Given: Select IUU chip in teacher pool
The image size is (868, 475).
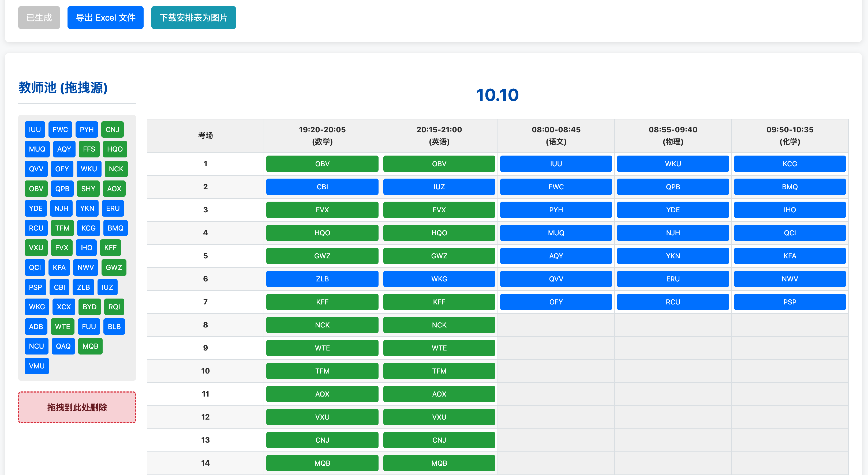Looking at the screenshot, I should point(35,130).
